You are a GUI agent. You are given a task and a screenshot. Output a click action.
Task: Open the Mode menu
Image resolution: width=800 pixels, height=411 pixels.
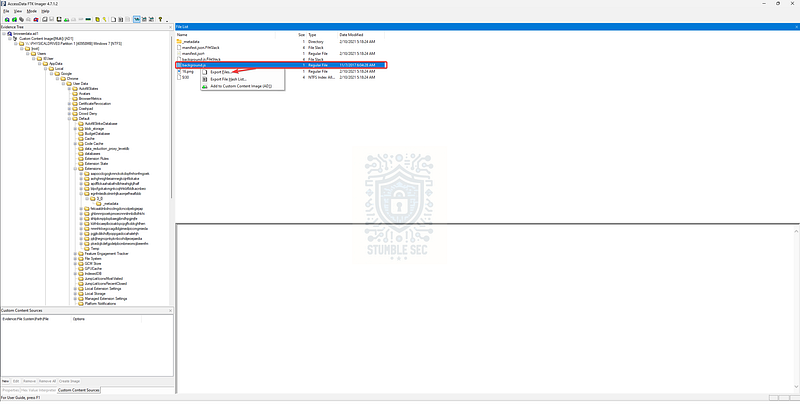32,11
